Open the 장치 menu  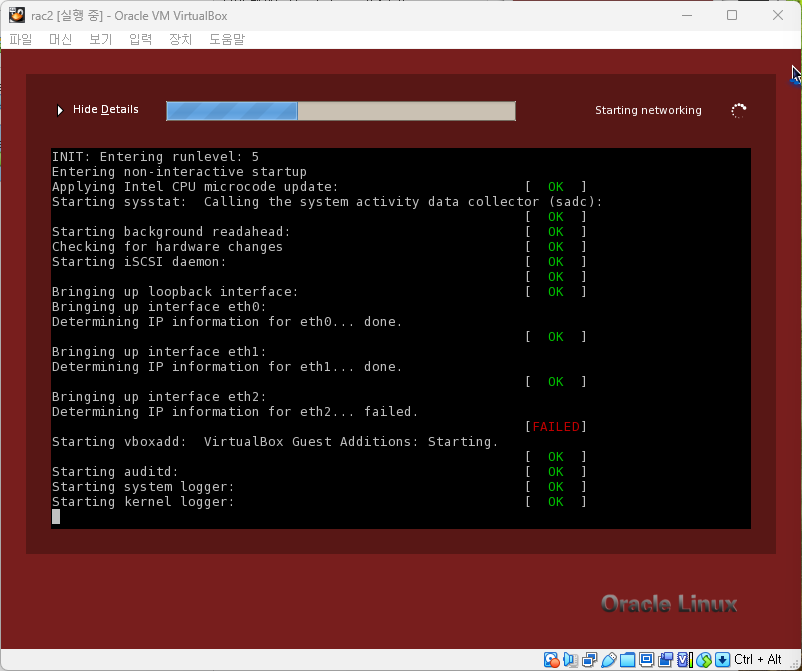[180, 39]
